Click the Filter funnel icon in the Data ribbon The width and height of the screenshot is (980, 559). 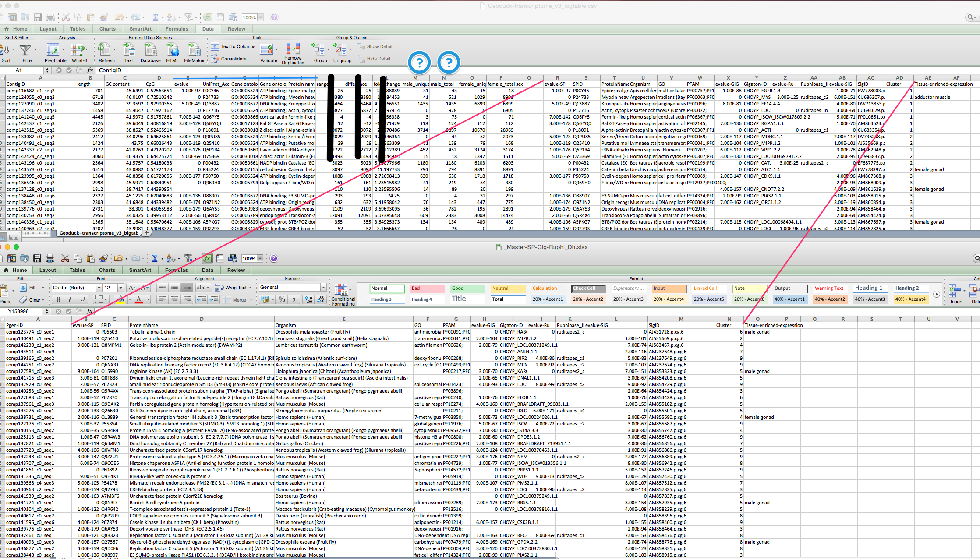(26, 49)
